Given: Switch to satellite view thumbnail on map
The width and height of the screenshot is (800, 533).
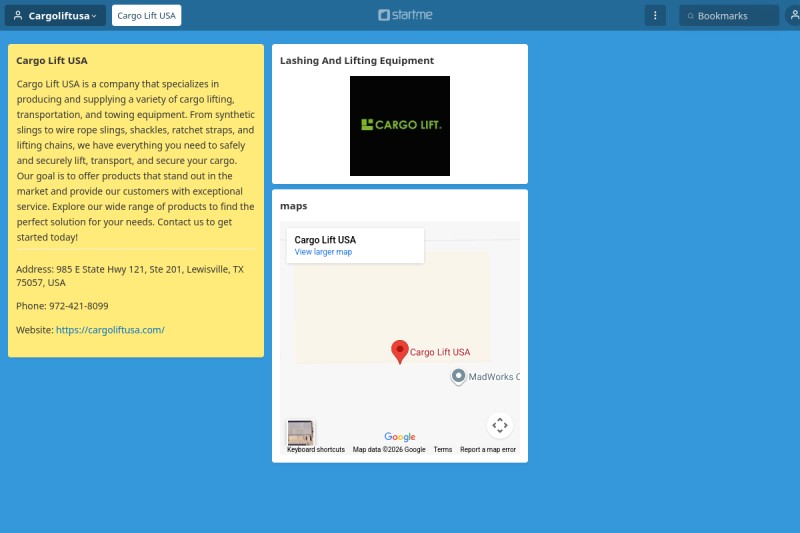Looking at the screenshot, I should [300, 433].
